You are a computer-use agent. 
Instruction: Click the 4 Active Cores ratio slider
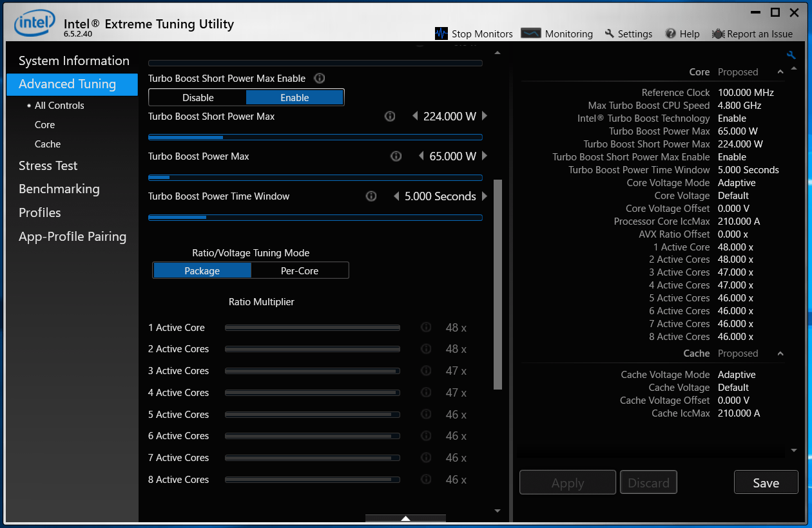pos(313,393)
